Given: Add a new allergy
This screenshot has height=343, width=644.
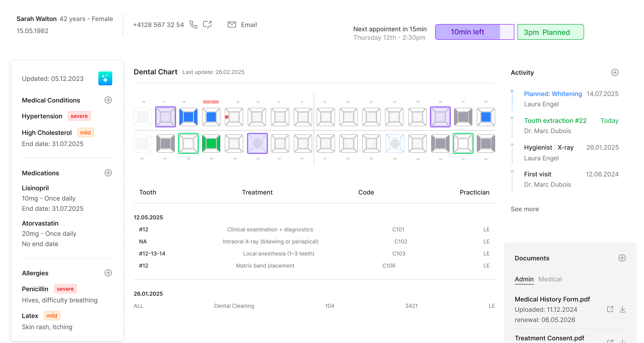Looking at the screenshot, I should coord(108,273).
